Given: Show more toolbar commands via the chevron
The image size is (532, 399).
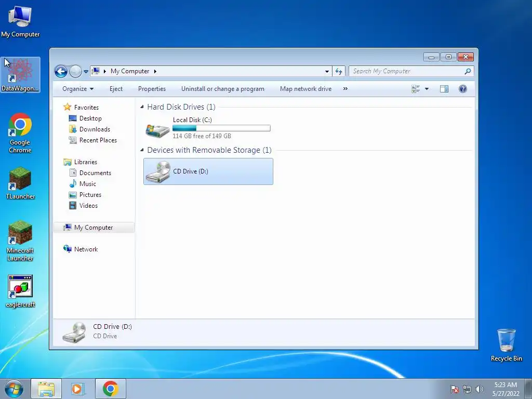Looking at the screenshot, I should tap(345, 89).
